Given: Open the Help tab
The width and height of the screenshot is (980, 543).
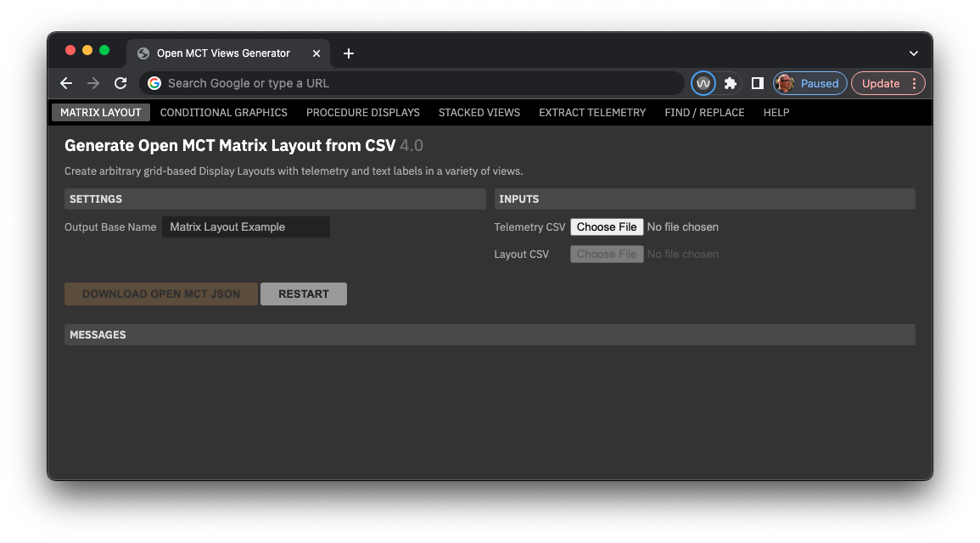Looking at the screenshot, I should [x=776, y=113].
